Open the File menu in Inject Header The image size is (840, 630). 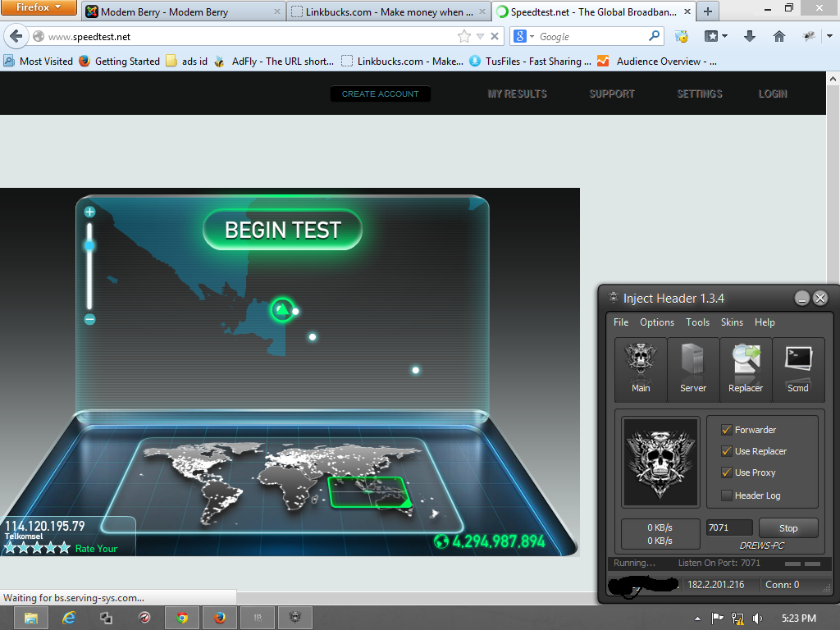pyautogui.click(x=621, y=322)
